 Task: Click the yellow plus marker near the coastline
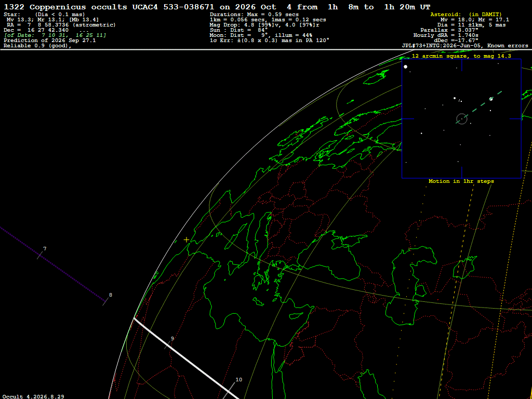pos(187,240)
